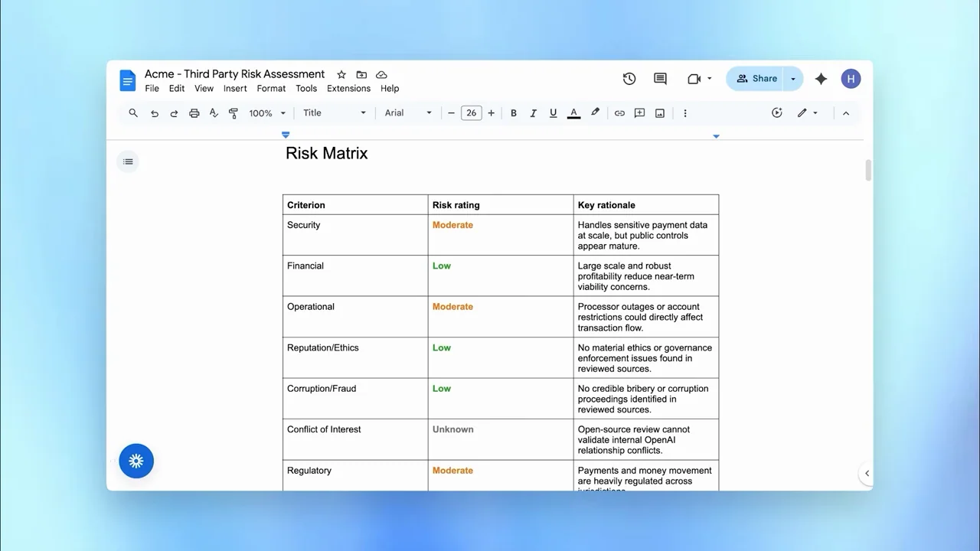The height and width of the screenshot is (551, 980).
Task: Open the Edit menu
Action: pyautogui.click(x=177, y=89)
